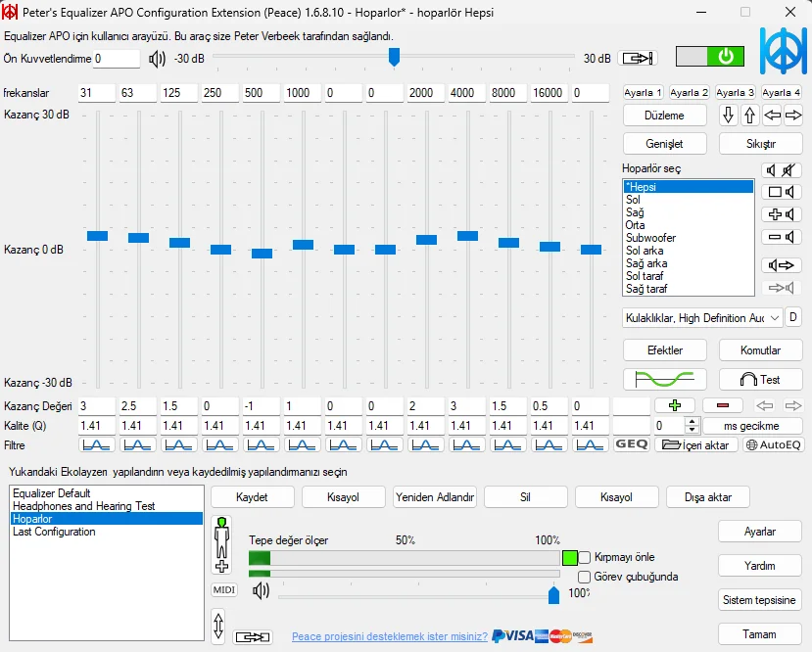
Task: Click the Yeniden Adlandır button
Action: (x=435, y=497)
